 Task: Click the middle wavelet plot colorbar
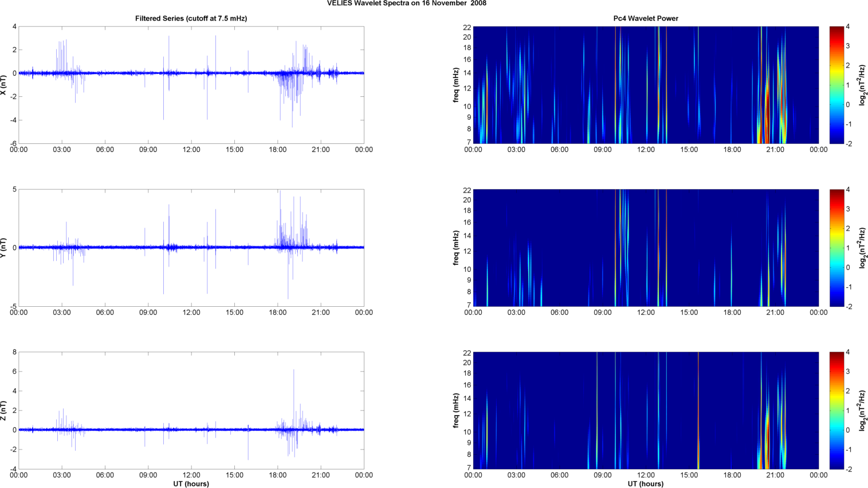(836, 248)
